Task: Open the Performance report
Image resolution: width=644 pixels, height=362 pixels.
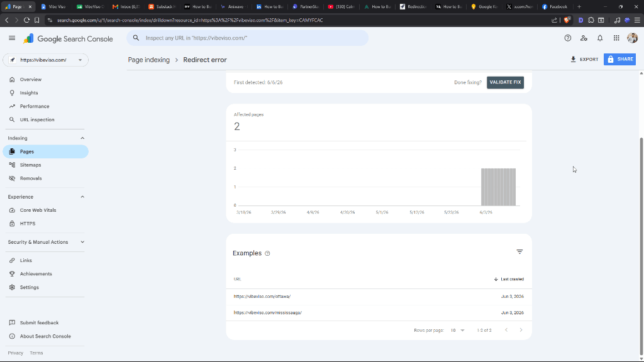Action: point(45,106)
